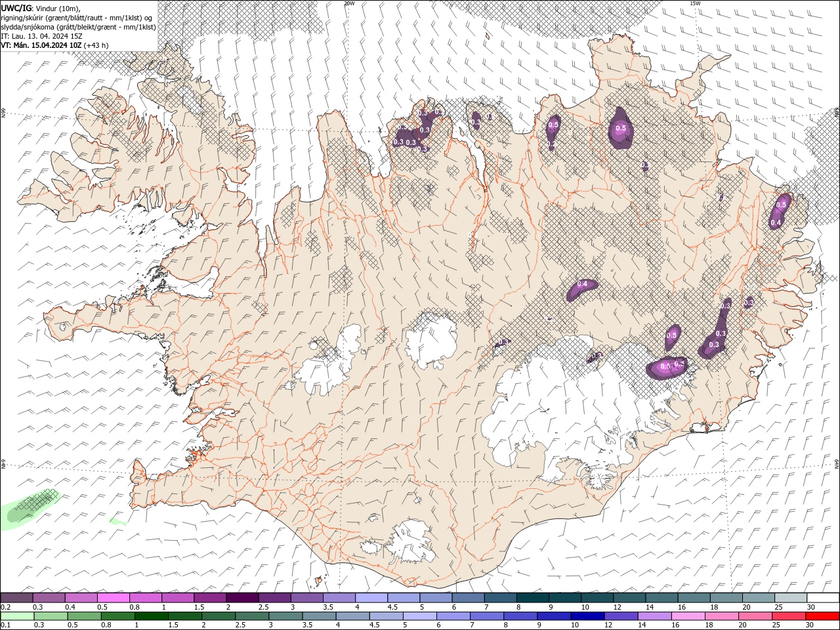Choose the 7 swatch on the rain scale
The height and width of the screenshot is (630, 840).
tap(486, 616)
